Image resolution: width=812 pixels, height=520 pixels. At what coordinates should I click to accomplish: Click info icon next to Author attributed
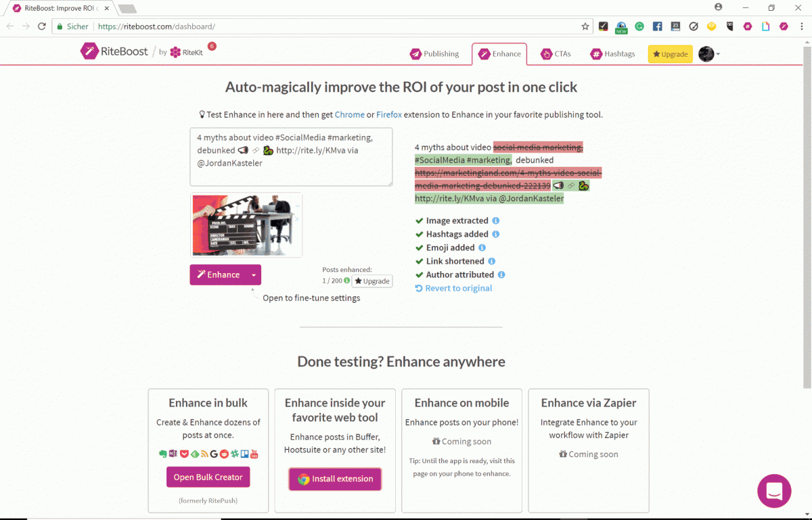point(501,275)
